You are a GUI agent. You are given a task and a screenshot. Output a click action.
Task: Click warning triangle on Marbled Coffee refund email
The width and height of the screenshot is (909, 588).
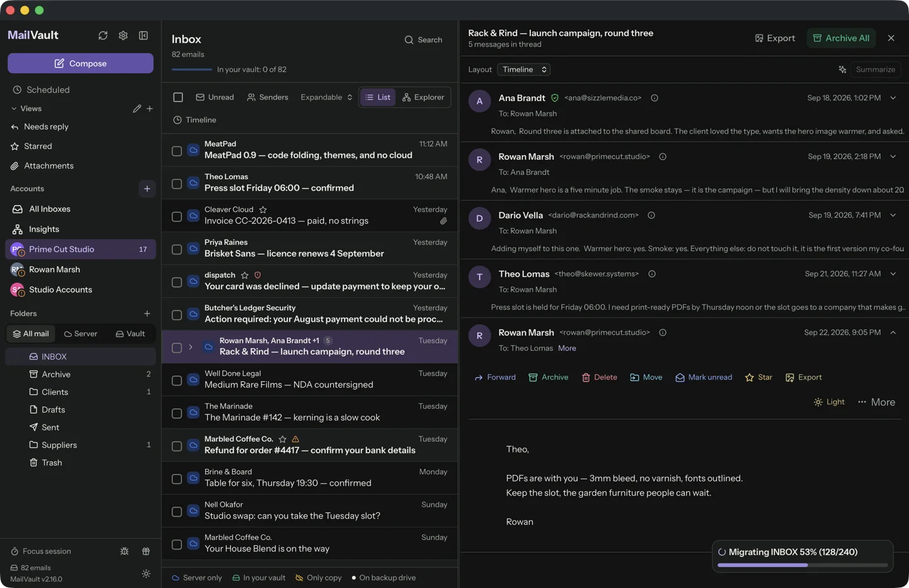295,439
